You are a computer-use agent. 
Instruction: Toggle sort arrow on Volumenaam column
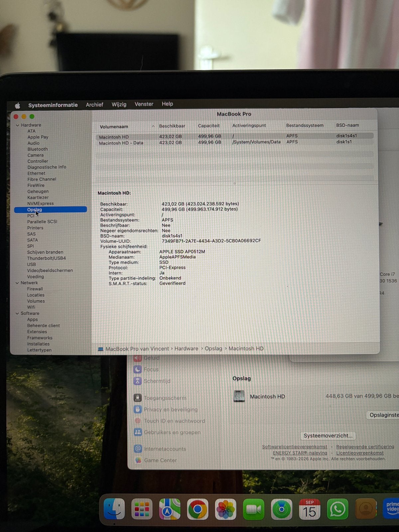tap(153, 126)
